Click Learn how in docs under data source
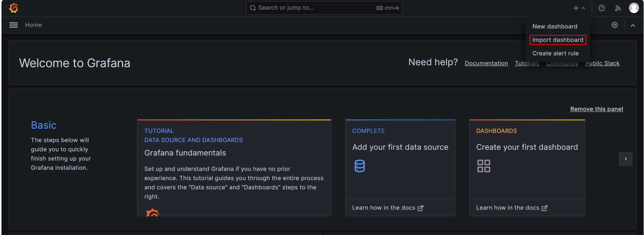 point(387,208)
